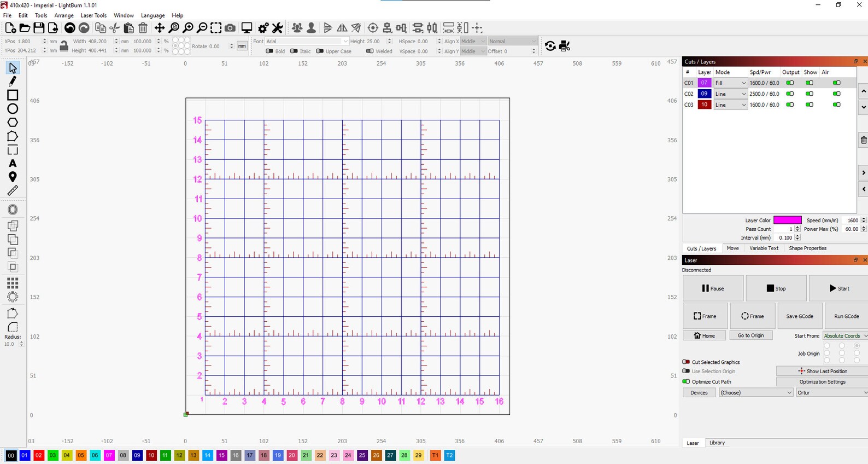
Task: Click the Pause button
Action: pyautogui.click(x=713, y=288)
